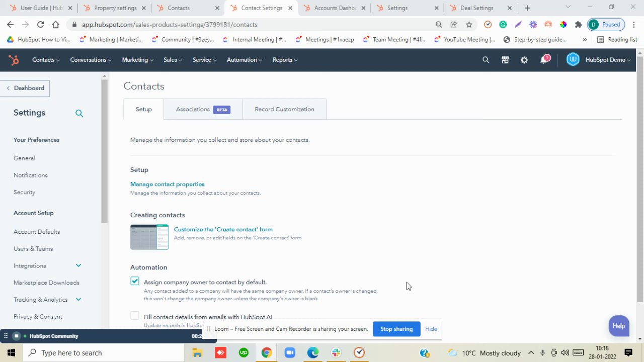644x362 pixels.
Task: Click the HubSpot Demo account avatar
Action: point(573,60)
